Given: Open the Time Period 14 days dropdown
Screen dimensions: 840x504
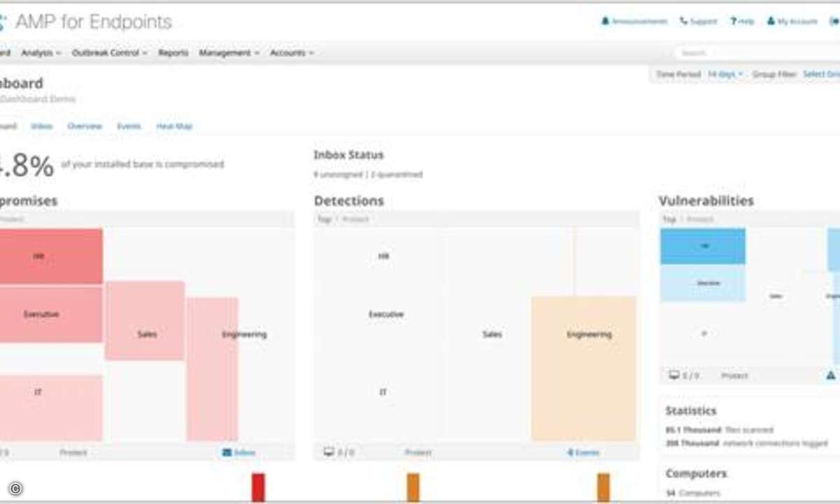Looking at the screenshot, I should 725,74.
